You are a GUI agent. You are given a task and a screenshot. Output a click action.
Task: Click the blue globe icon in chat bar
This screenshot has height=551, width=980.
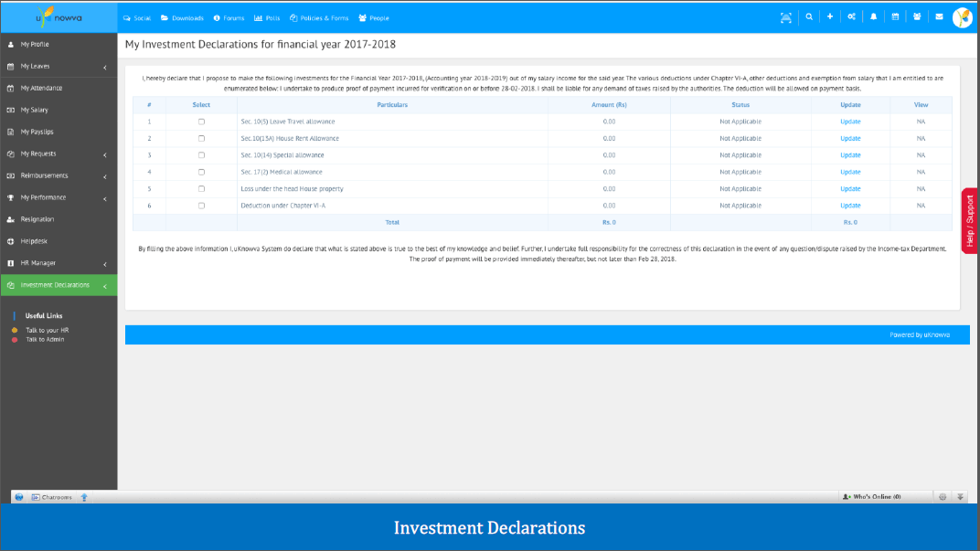[19, 497]
